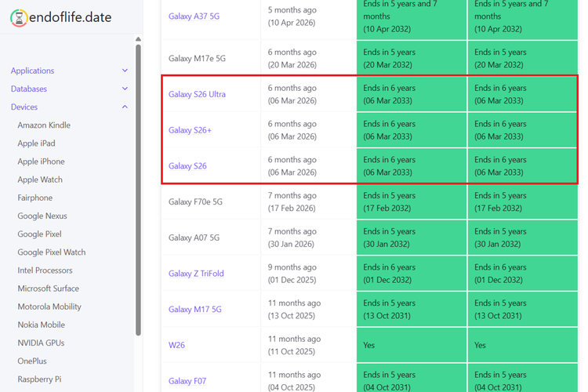The height and width of the screenshot is (392, 588).
Task: Open the W26 link
Action: click(176, 345)
